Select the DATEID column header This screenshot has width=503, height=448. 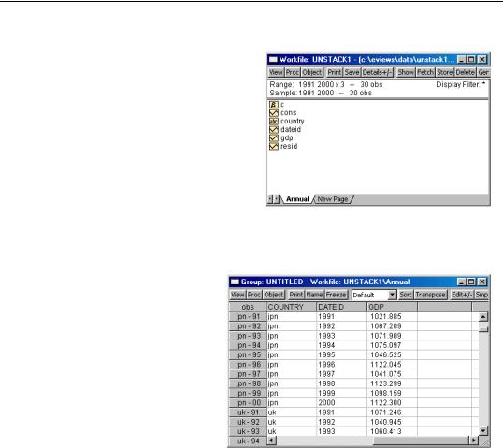click(341, 307)
